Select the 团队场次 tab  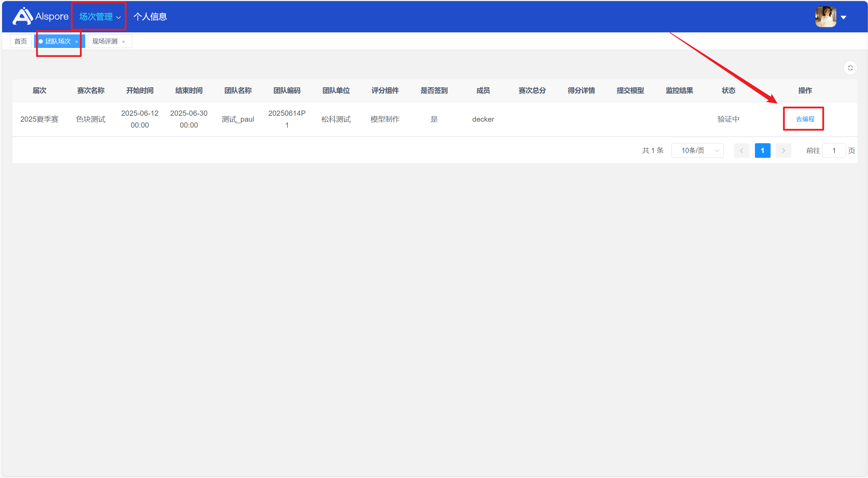(58, 41)
